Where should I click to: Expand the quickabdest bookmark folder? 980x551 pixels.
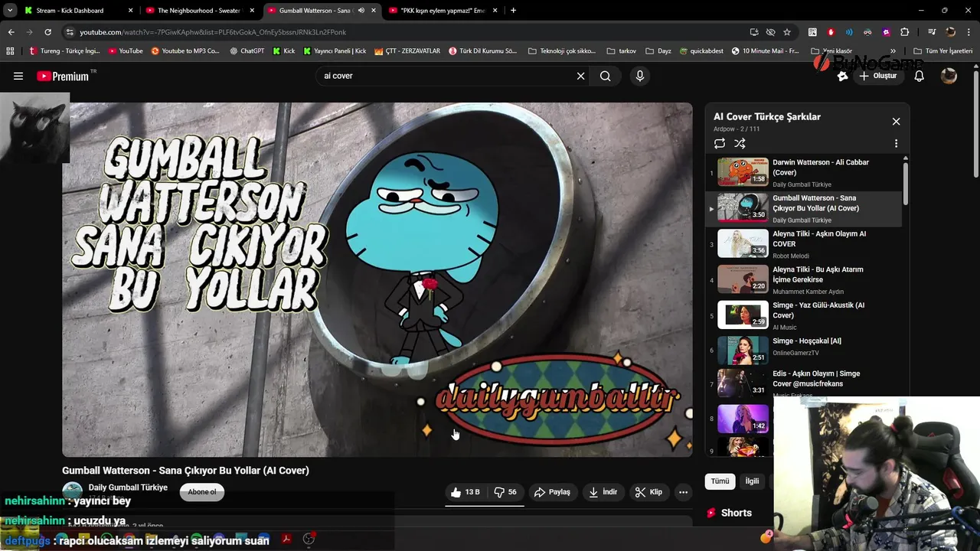point(701,51)
